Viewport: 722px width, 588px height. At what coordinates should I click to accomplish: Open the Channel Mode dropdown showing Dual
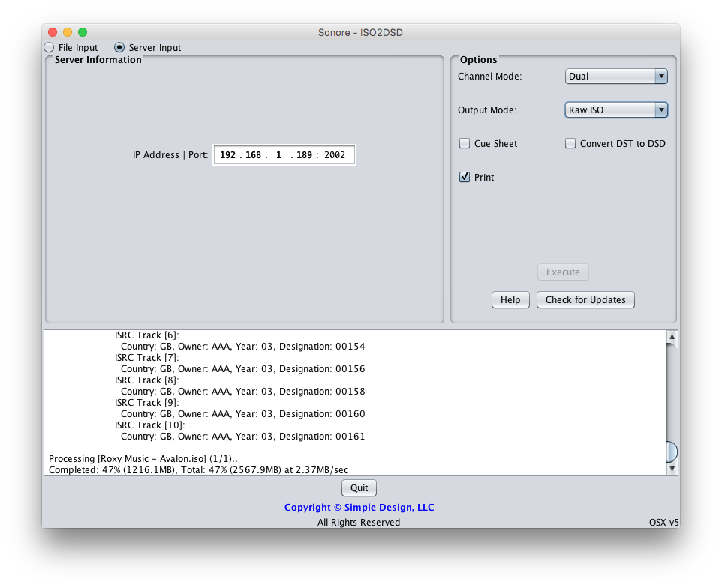point(616,76)
